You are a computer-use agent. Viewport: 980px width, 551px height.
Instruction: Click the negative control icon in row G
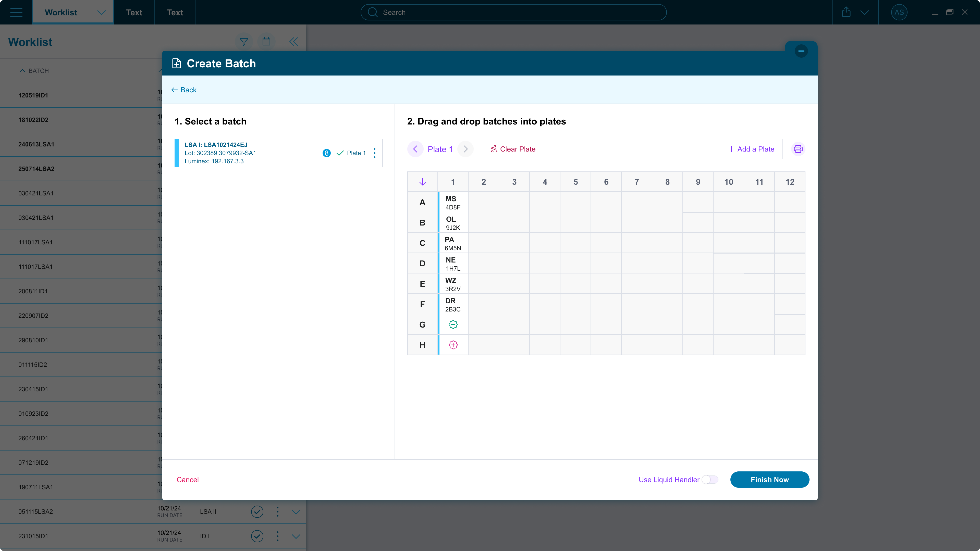[x=453, y=324]
